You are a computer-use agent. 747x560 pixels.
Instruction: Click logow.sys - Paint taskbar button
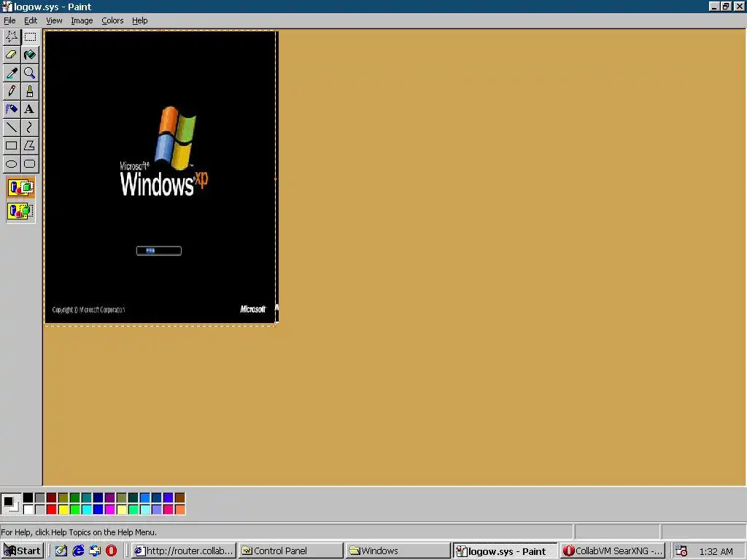[x=505, y=551]
